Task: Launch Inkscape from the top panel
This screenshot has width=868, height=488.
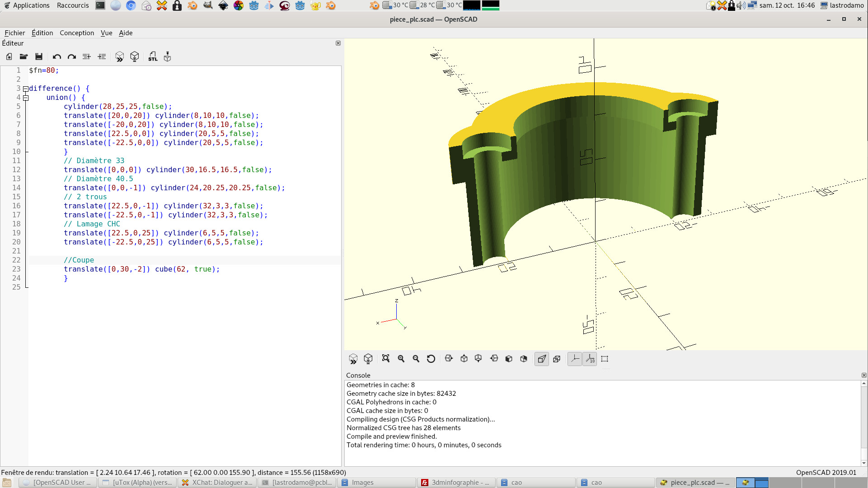Action: [223, 5]
